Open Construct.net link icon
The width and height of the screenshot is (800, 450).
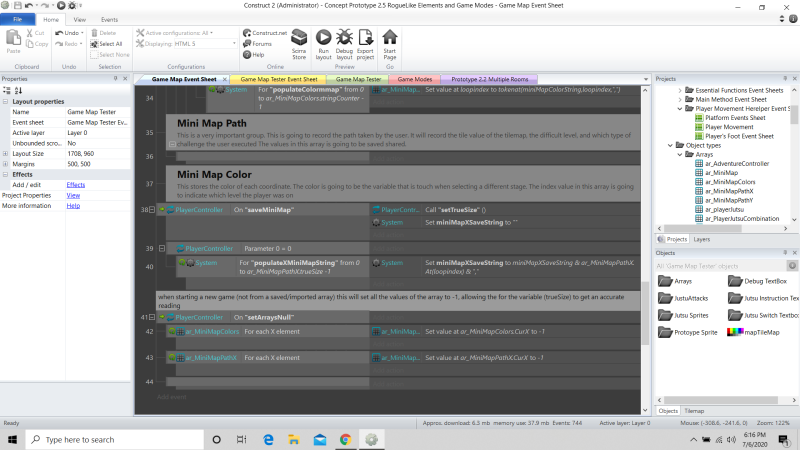(x=247, y=33)
